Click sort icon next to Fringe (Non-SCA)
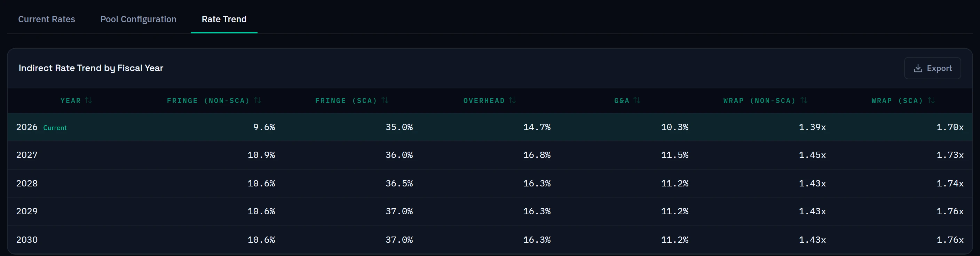 [x=258, y=101]
